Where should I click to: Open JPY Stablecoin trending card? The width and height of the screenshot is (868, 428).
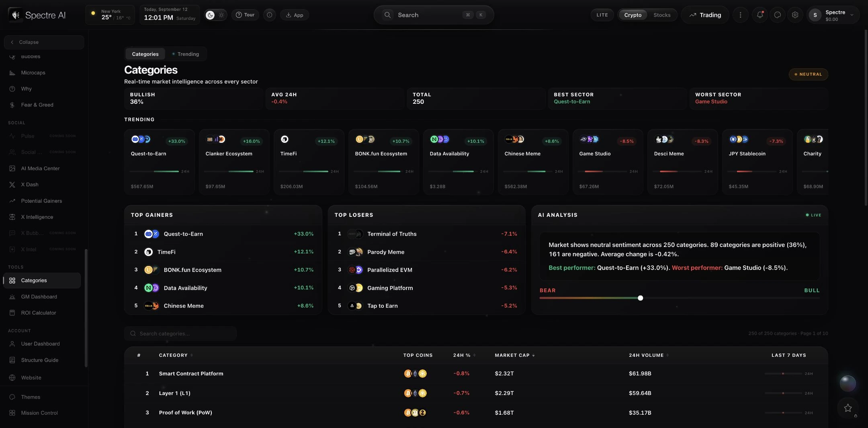[757, 162]
